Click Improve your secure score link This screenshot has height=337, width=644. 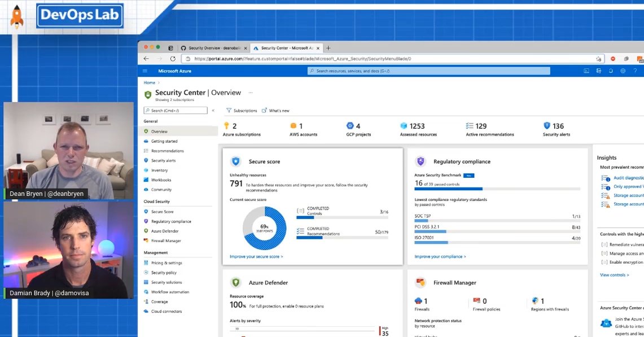pyautogui.click(x=256, y=256)
